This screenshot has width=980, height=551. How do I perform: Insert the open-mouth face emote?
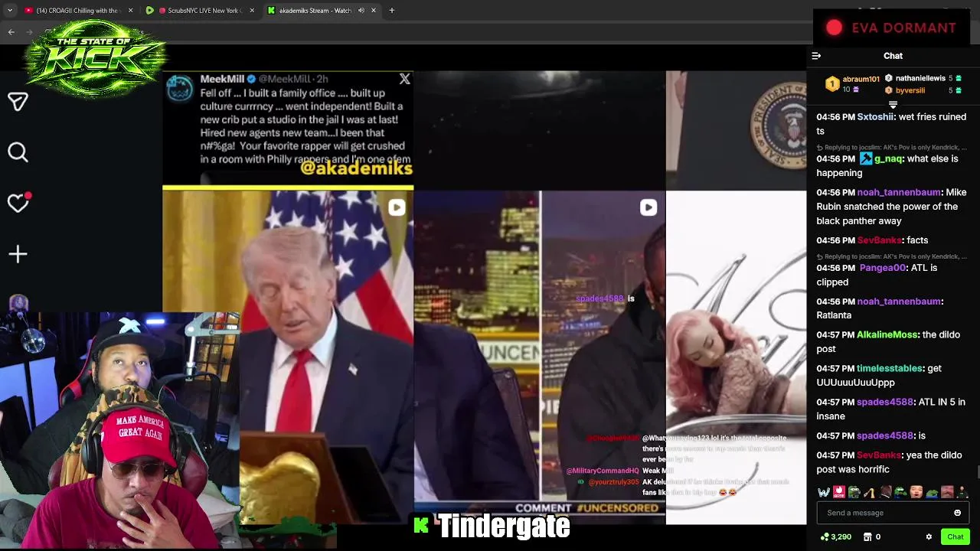pos(916,493)
